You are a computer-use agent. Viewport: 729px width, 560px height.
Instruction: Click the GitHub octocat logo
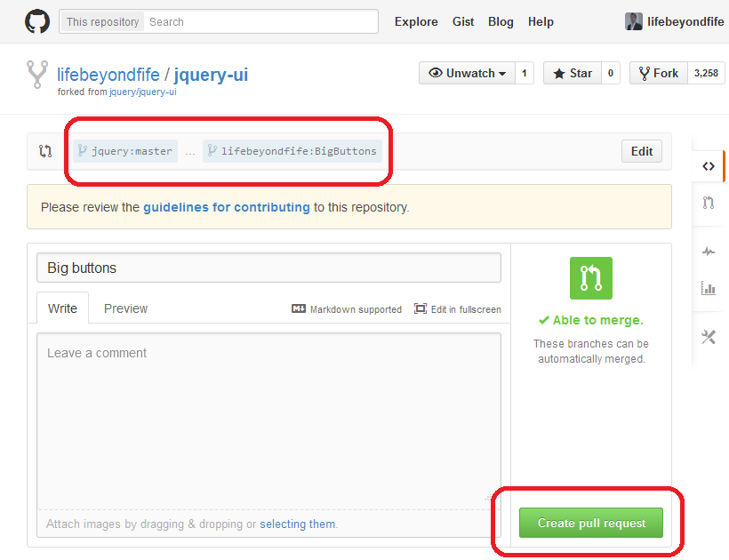tap(37, 21)
